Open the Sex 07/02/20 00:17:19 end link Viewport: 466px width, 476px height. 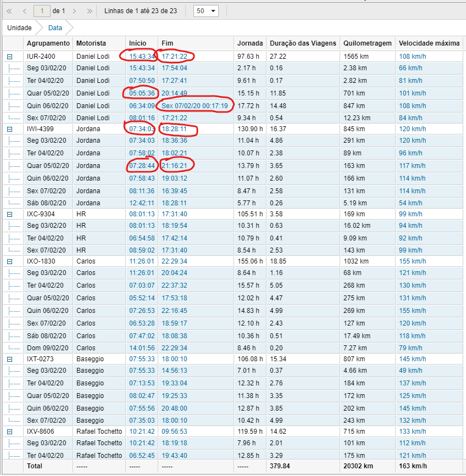click(x=194, y=105)
